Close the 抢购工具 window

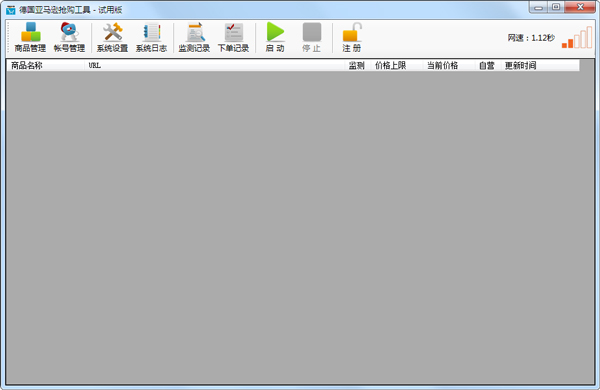pyautogui.click(x=580, y=7)
